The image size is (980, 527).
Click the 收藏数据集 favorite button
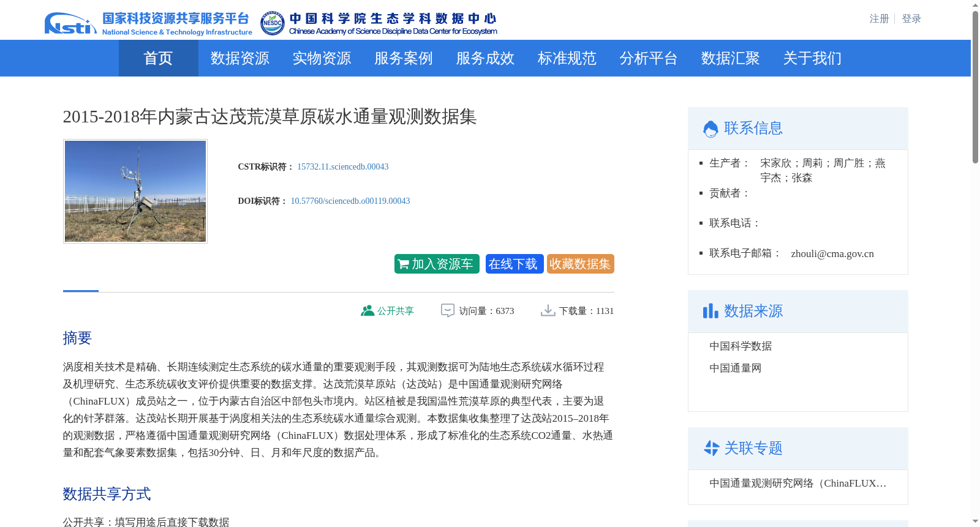pyautogui.click(x=581, y=264)
